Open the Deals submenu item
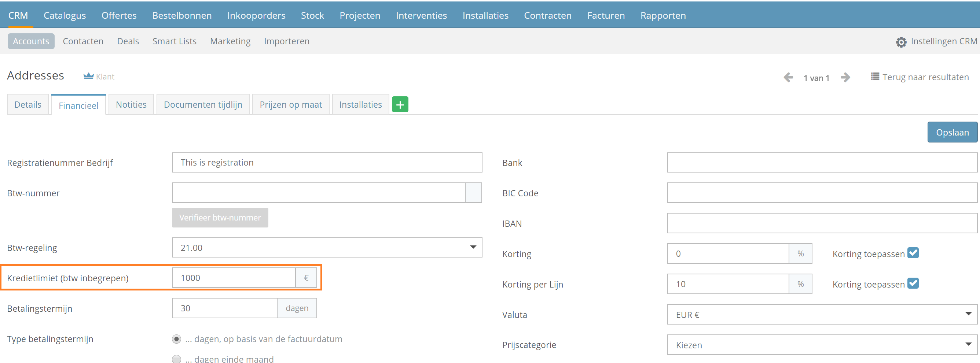 (128, 41)
